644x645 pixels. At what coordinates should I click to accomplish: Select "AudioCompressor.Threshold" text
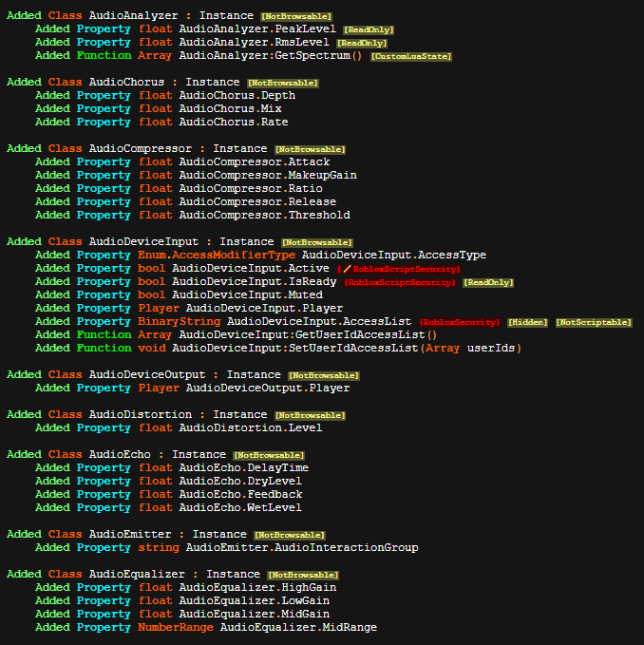pos(264,215)
